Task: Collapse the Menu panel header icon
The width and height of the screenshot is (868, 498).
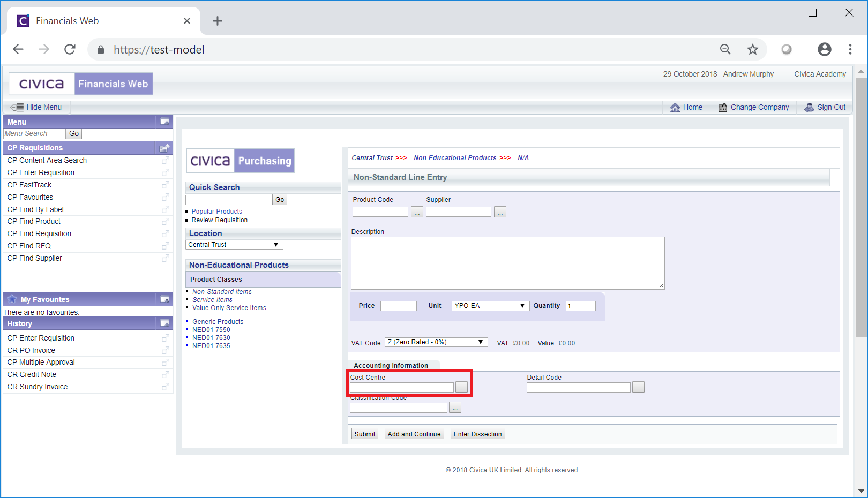Action: click(x=164, y=122)
